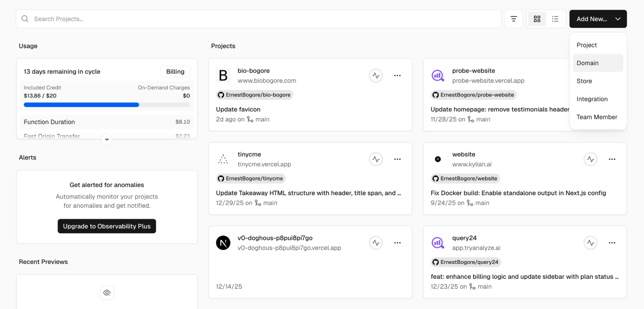Select Domain from the Add New menu
The width and height of the screenshot is (644, 309).
tap(587, 63)
